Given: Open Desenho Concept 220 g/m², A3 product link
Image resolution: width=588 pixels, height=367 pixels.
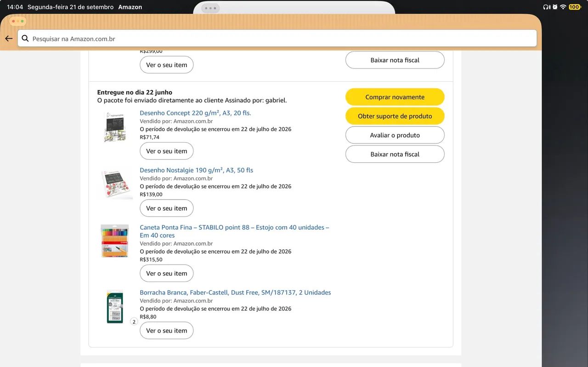Looking at the screenshot, I should (x=195, y=113).
